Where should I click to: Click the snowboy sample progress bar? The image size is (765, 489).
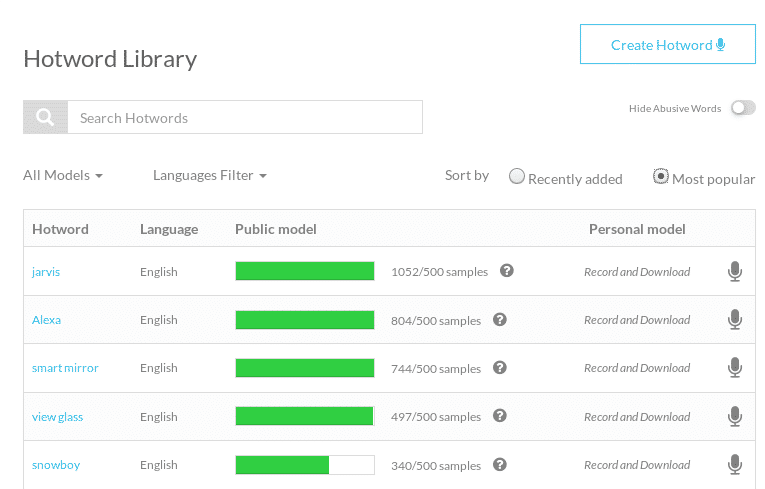click(305, 465)
